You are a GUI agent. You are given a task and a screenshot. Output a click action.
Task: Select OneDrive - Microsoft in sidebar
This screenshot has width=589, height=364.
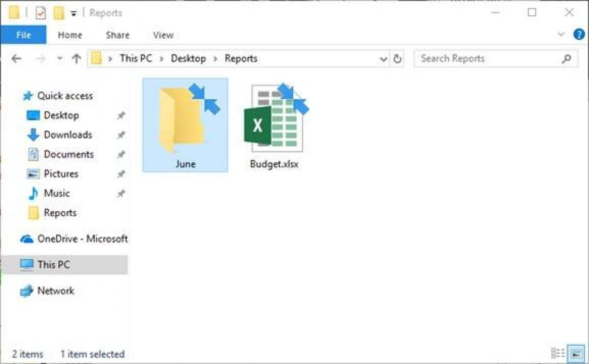[x=74, y=239]
